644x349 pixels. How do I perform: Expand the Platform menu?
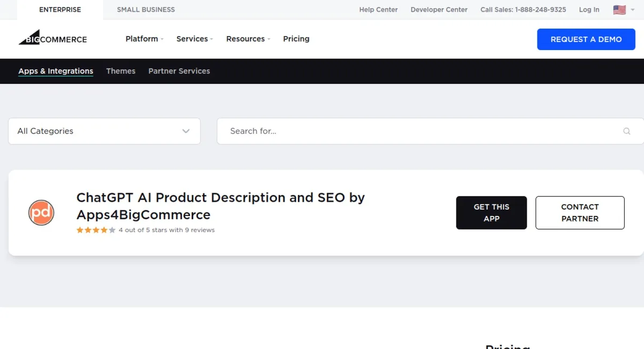144,39
